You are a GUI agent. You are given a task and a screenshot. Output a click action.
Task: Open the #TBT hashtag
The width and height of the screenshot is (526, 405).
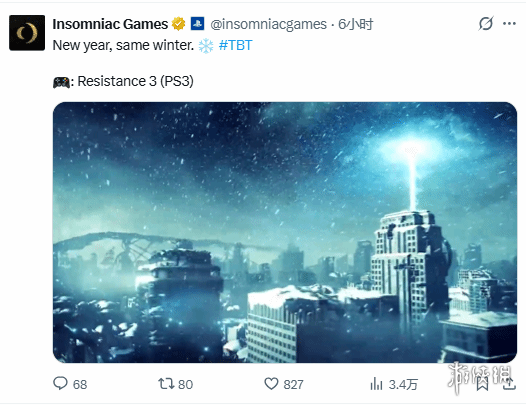tap(235, 45)
